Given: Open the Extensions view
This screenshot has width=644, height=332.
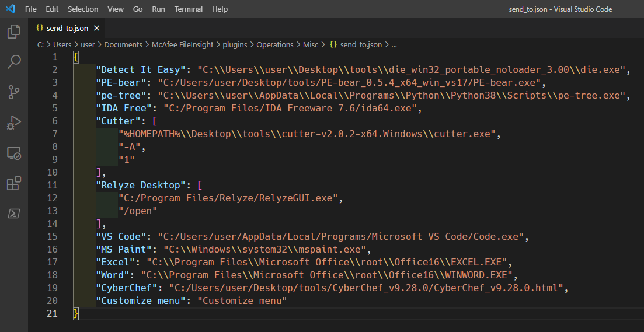Looking at the screenshot, I should 14,183.
